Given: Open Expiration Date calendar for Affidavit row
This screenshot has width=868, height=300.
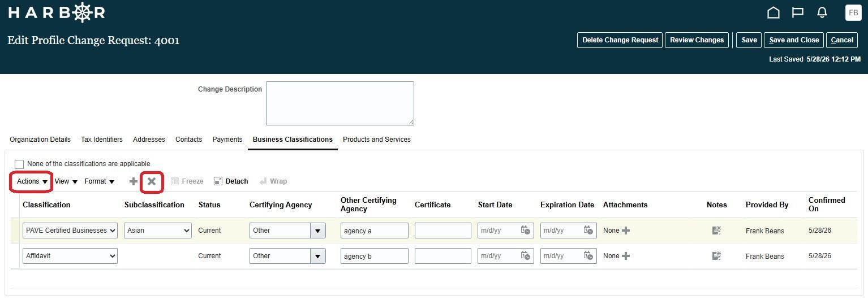Looking at the screenshot, I should (x=588, y=256).
